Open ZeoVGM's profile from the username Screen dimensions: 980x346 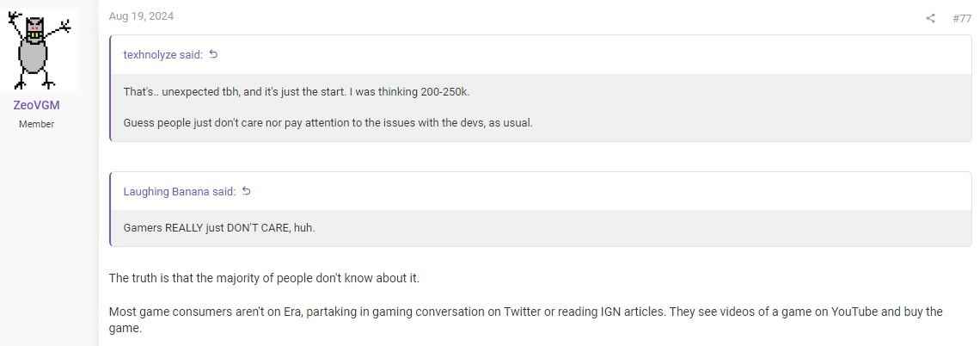36,105
